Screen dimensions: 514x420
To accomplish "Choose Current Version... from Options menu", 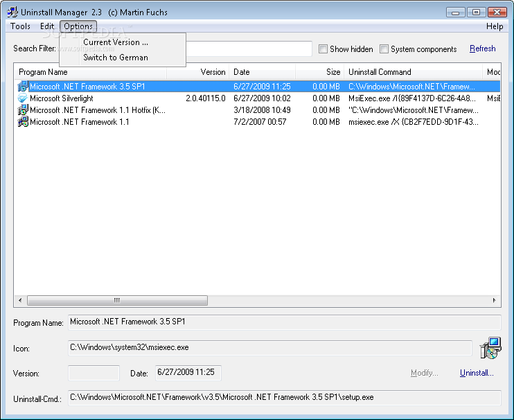I will point(116,42).
